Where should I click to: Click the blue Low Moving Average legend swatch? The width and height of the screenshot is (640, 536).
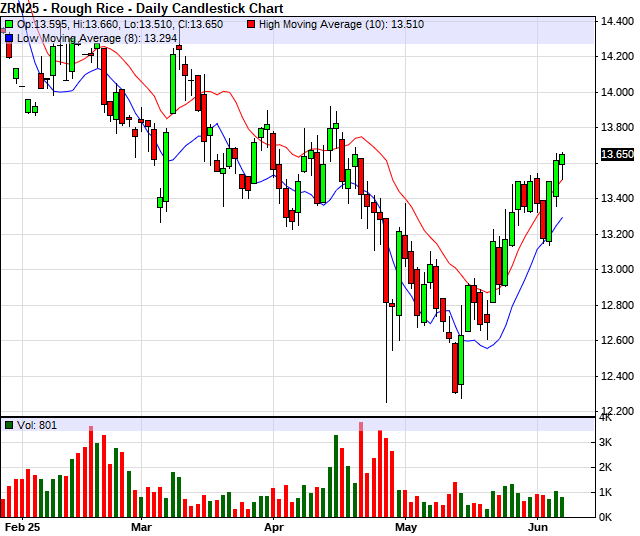click(x=9, y=38)
